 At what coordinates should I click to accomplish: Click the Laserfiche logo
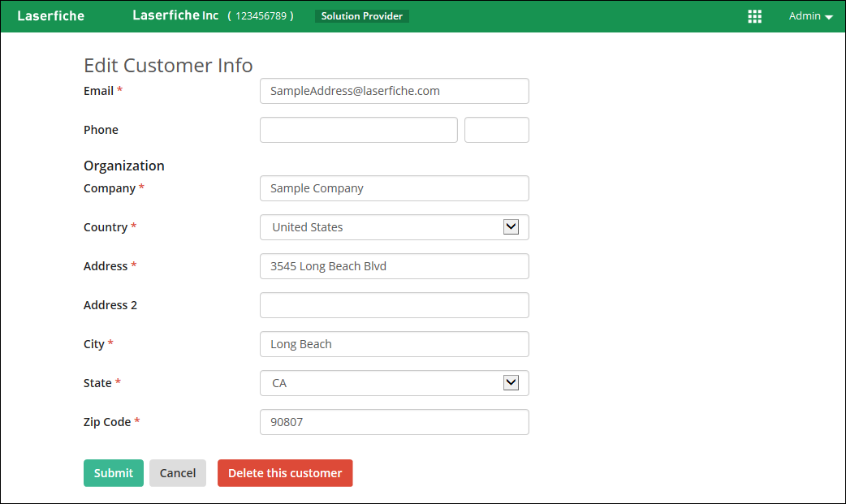[50, 16]
